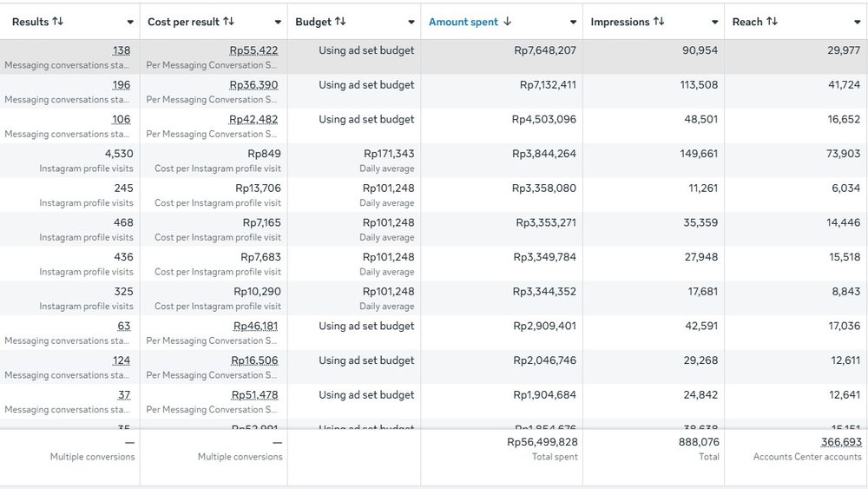This screenshot has width=868, height=489.
Task: Click the Budget column header
Action: point(313,22)
